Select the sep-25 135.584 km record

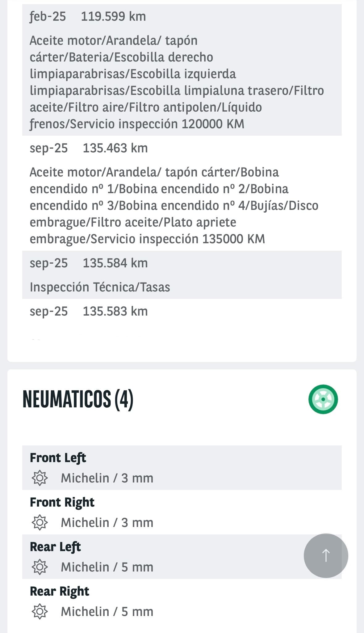[x=89, y=263]
